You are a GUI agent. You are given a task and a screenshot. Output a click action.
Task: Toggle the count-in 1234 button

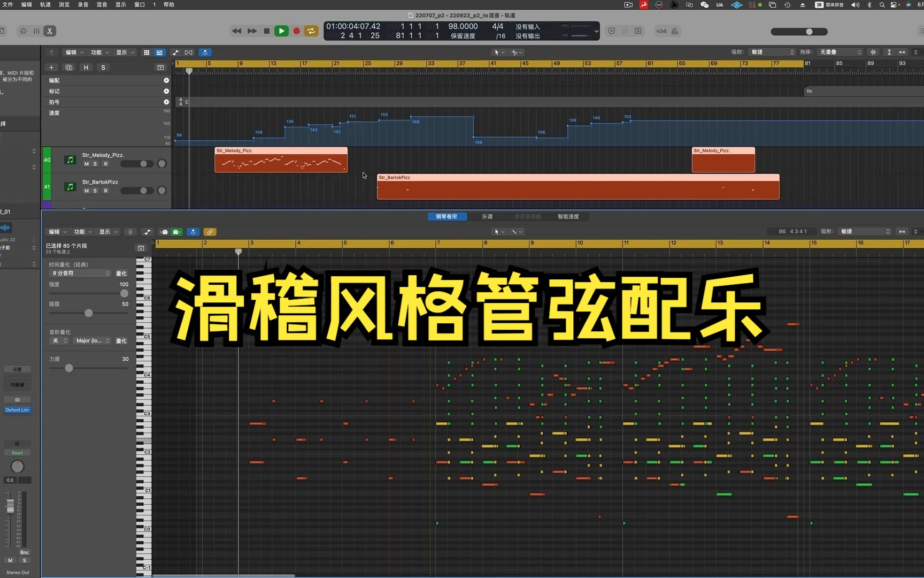tap(661, 31)
